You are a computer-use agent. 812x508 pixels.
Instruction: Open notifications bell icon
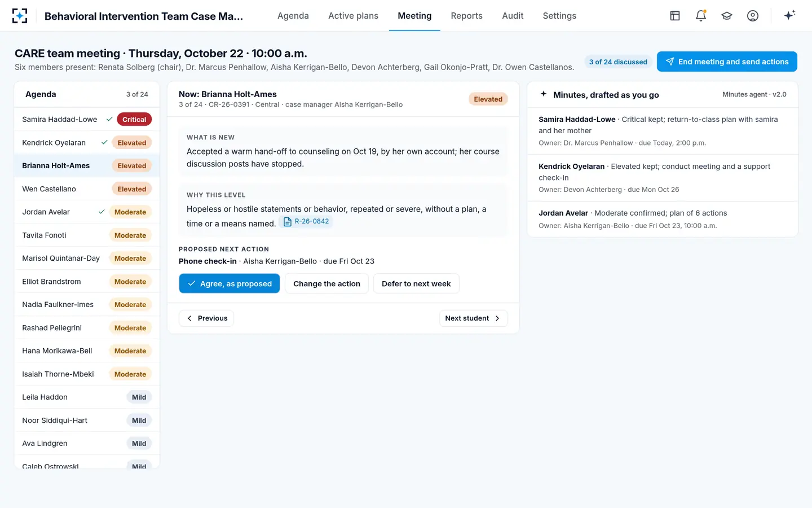[x=701, y=16]
